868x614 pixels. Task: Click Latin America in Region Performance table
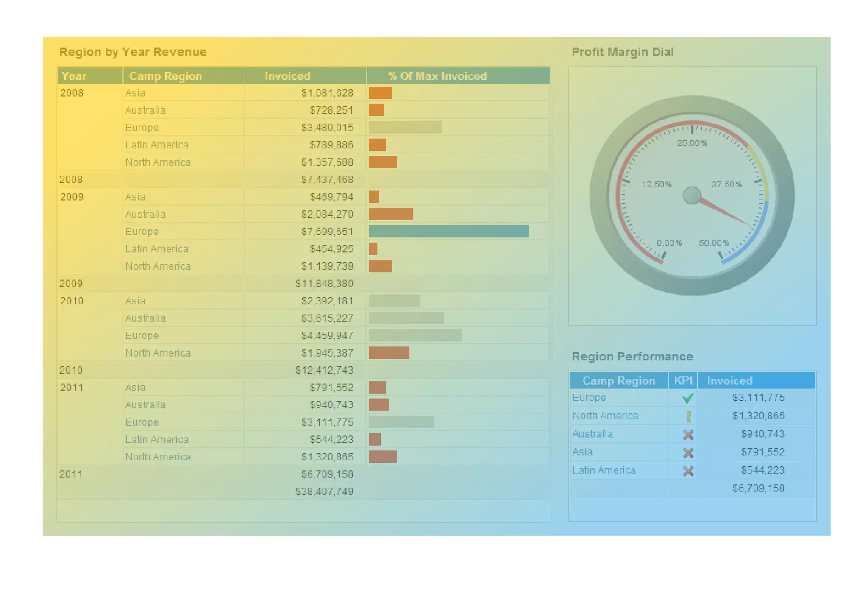click(604, 470)
